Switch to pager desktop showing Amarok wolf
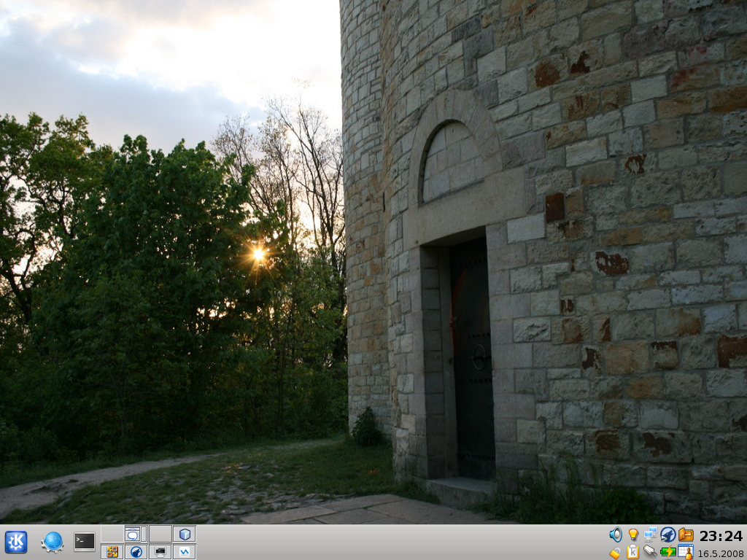Viewport: 747px width, 560px height. click(136, 551)
